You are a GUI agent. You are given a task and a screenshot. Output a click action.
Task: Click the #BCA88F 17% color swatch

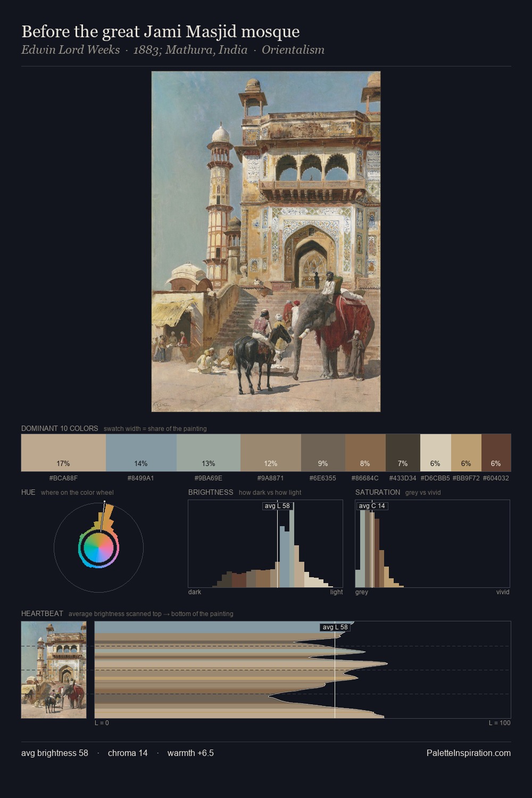click(63, 453)
